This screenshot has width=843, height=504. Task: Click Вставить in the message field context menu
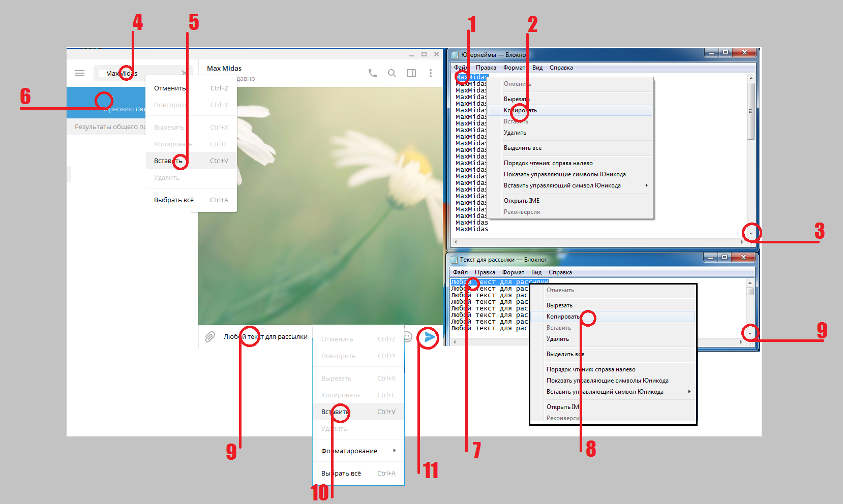358,412
